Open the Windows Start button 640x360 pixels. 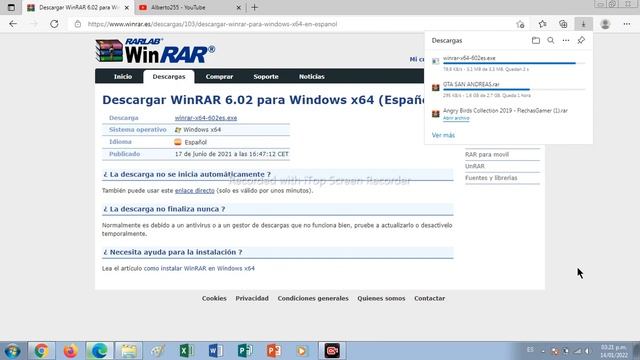coord(12,351)
